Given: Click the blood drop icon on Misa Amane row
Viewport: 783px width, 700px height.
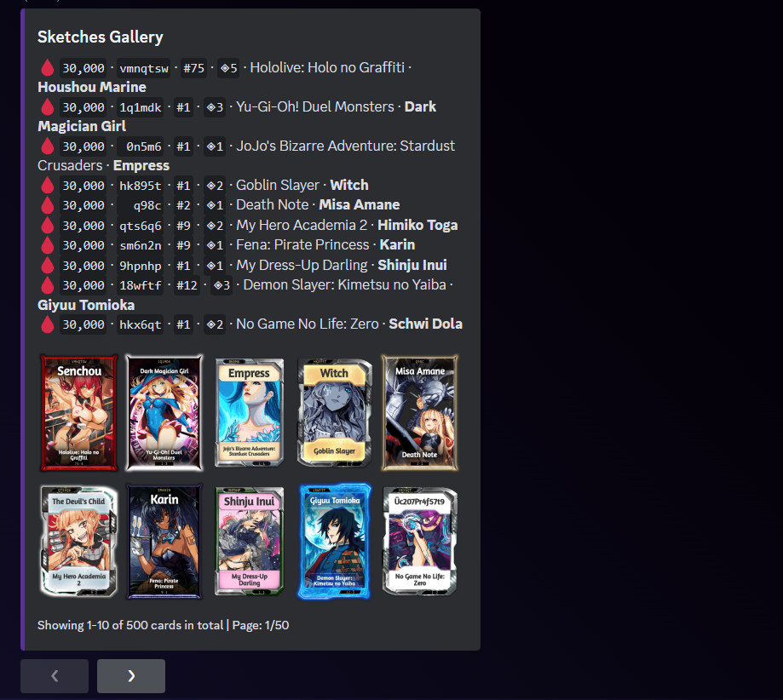Looking at the screenshot, I should [x=47, y=205].
